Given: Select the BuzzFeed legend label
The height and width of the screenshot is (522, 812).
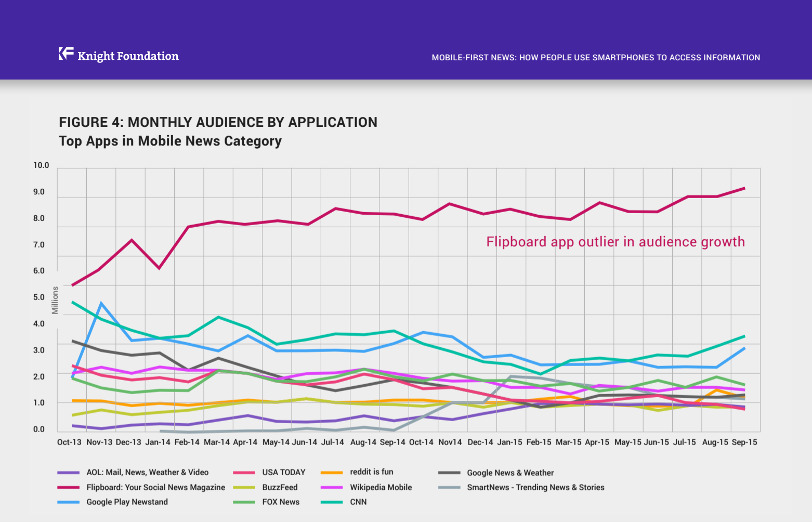Looking at the screenshot, I should click(280, 487).
